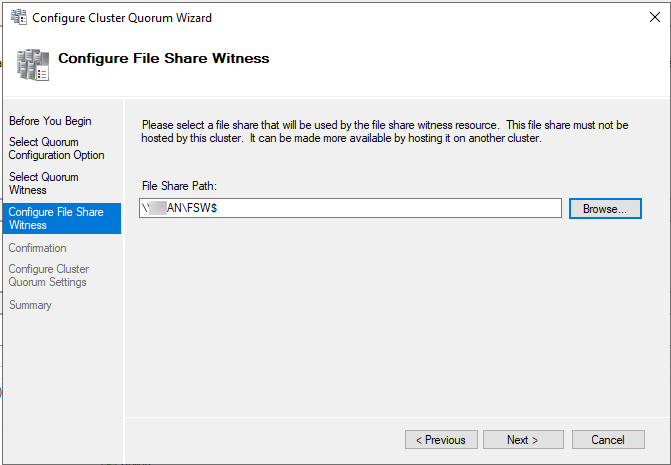Go to the Before You Begin step

[x=50, y=121]
